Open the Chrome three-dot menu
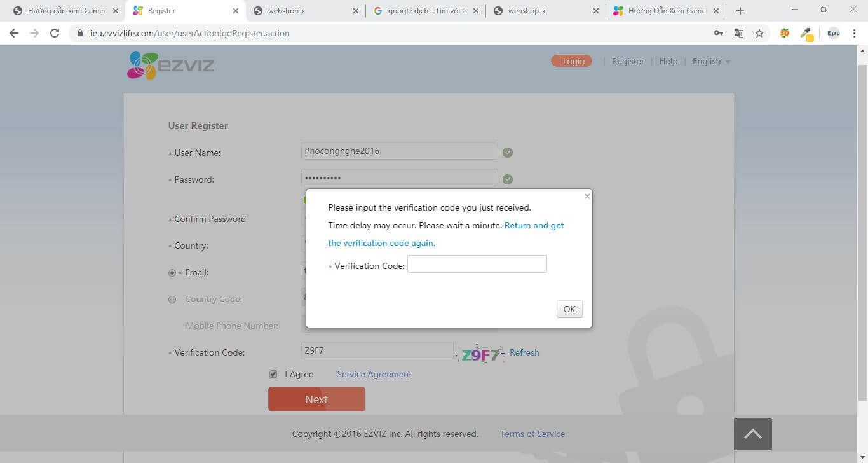The height and width of the screenshot is (463, 868). 855,33
